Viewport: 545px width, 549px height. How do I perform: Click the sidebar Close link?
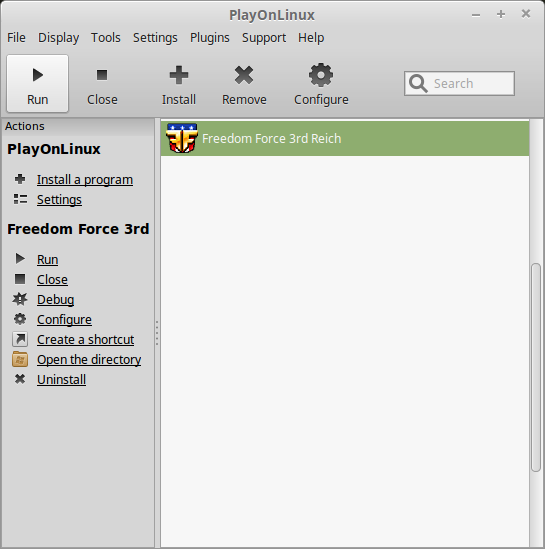(52, 279)
